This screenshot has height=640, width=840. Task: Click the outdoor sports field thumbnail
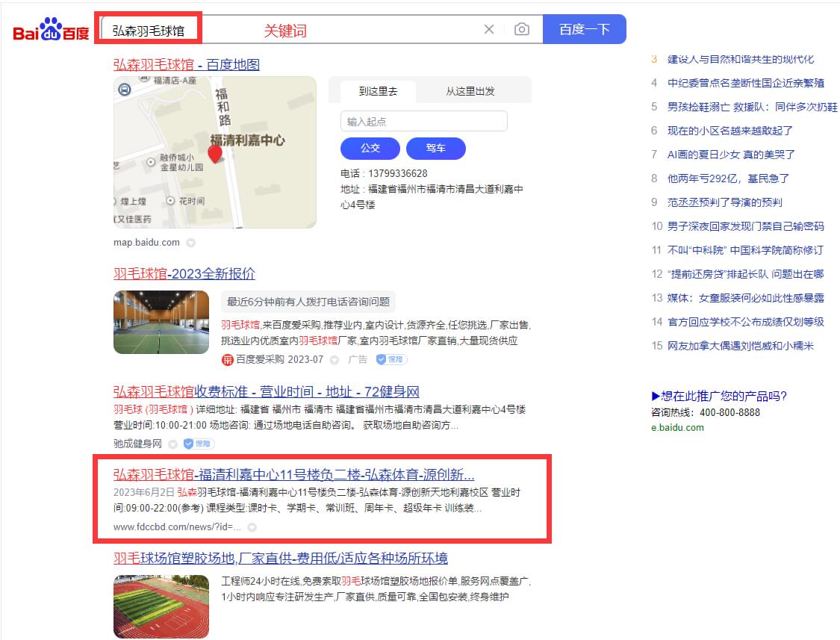coord(161,606)
